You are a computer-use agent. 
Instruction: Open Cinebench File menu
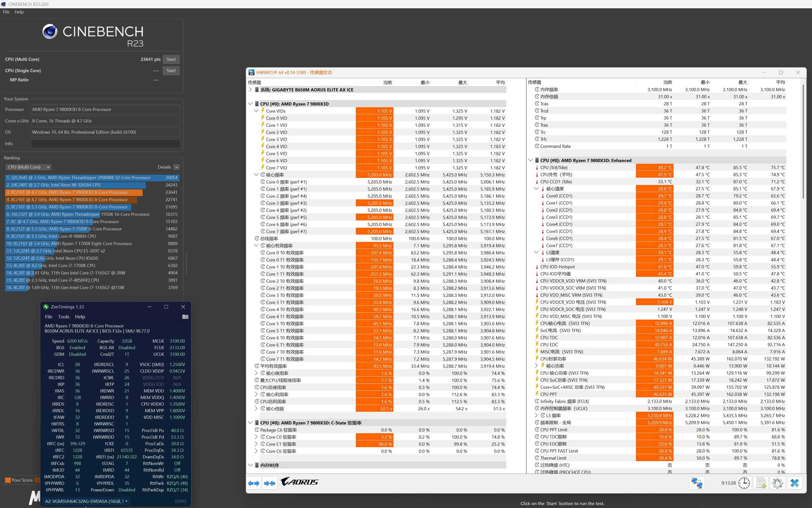coord(6,12)
